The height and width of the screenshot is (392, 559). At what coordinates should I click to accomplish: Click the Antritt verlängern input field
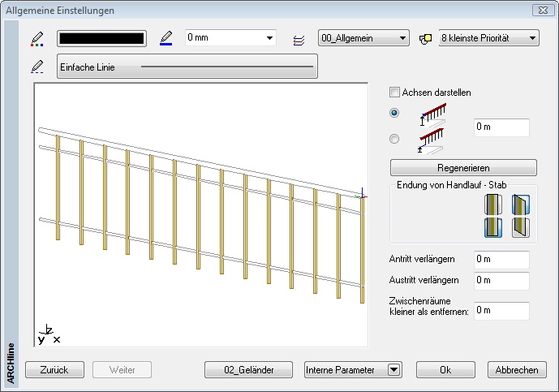point(501,260)
